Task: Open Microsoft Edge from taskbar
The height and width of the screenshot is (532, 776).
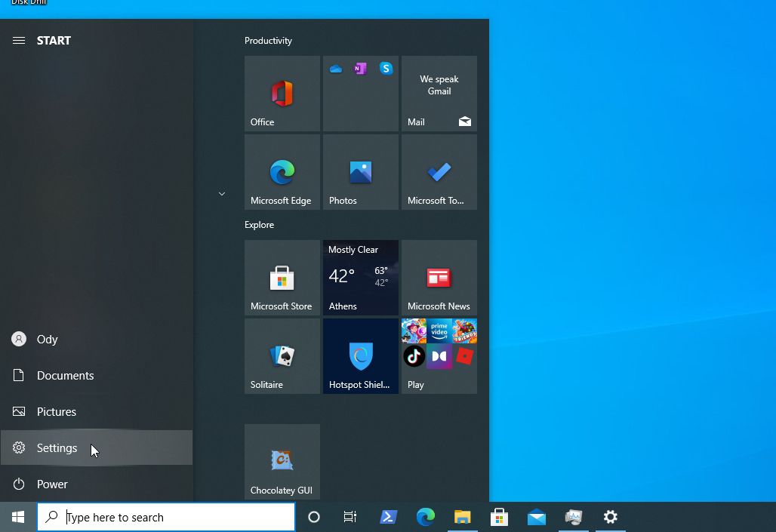Action: [425, 517]
